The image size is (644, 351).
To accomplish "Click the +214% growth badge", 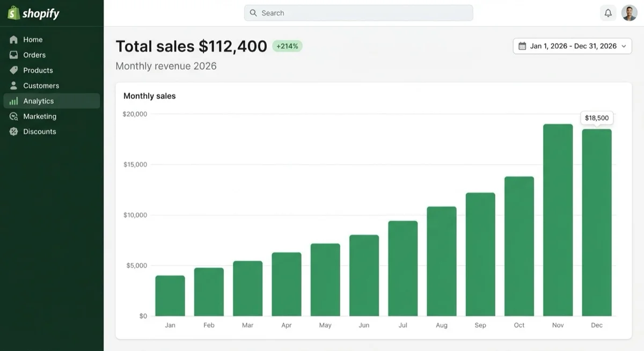I will coord(287,46).
